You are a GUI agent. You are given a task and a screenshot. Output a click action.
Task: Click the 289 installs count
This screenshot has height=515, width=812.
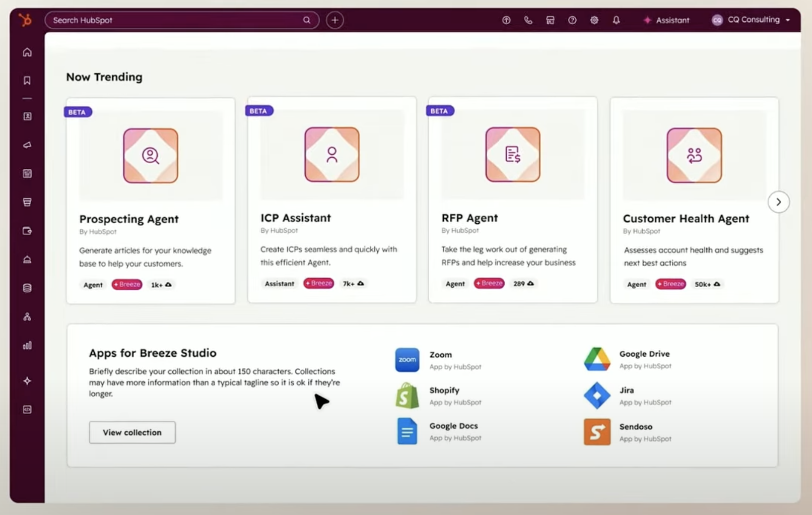coord(523,284)
